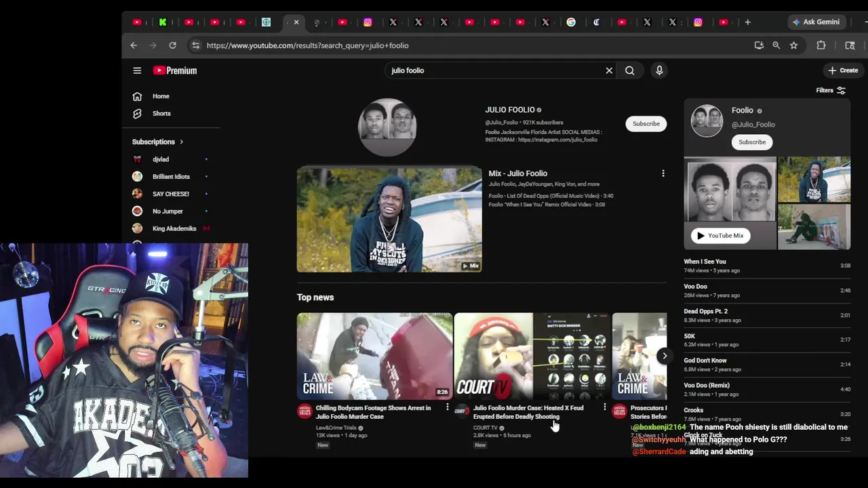Subscribe in the Foolio artist card

coord(751,142)
